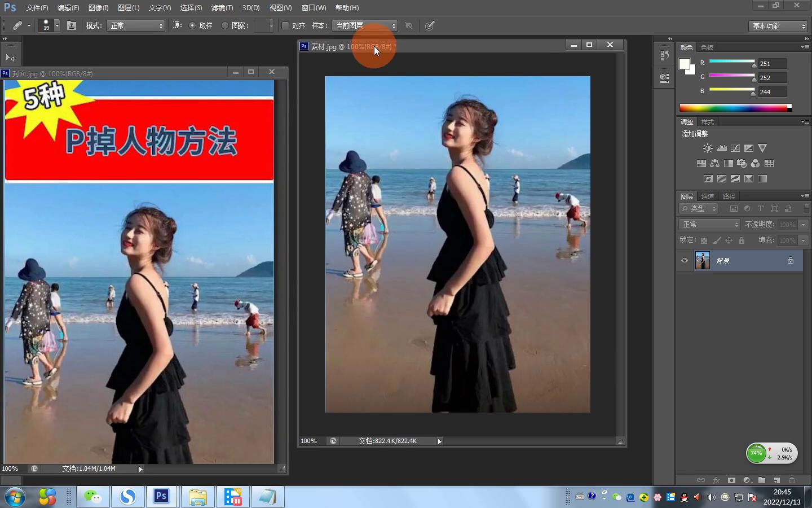
Task: Hide the 背景 layer eye icon
Action: click(685, 261)
